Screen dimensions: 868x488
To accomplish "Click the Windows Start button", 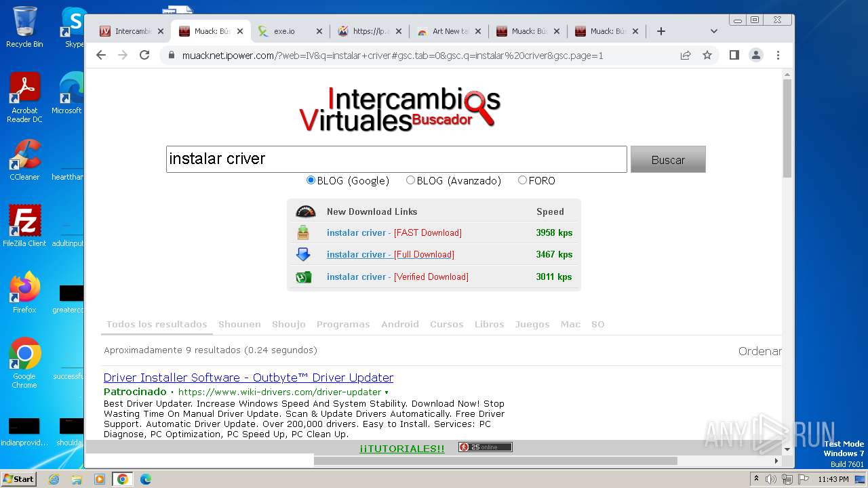I will [x=19, y=479].
